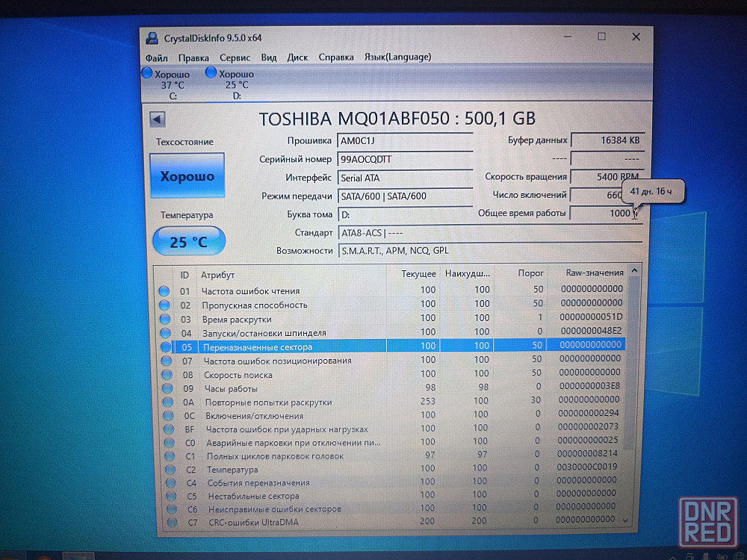Select row Включения/отключения
This screenshot has width=747, height=560.
point(393,414)
